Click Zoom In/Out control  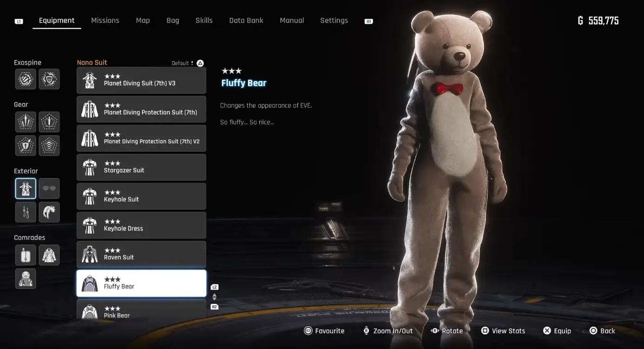(388, 331)
